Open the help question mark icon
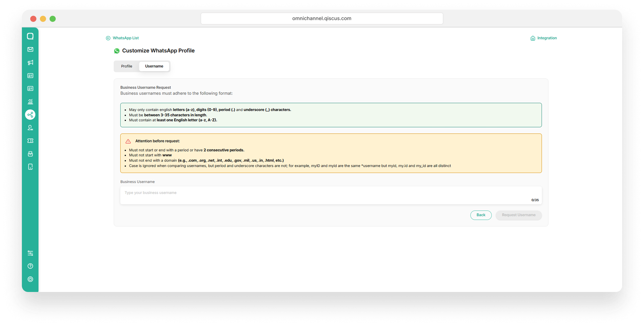This screenshot has height=326, width=644. [30, 266]
